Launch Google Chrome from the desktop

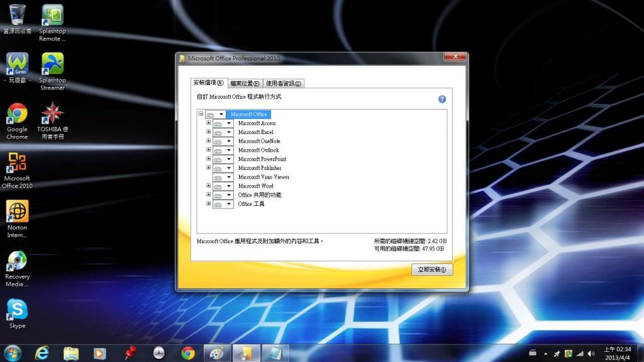click(x=17, y=121)
